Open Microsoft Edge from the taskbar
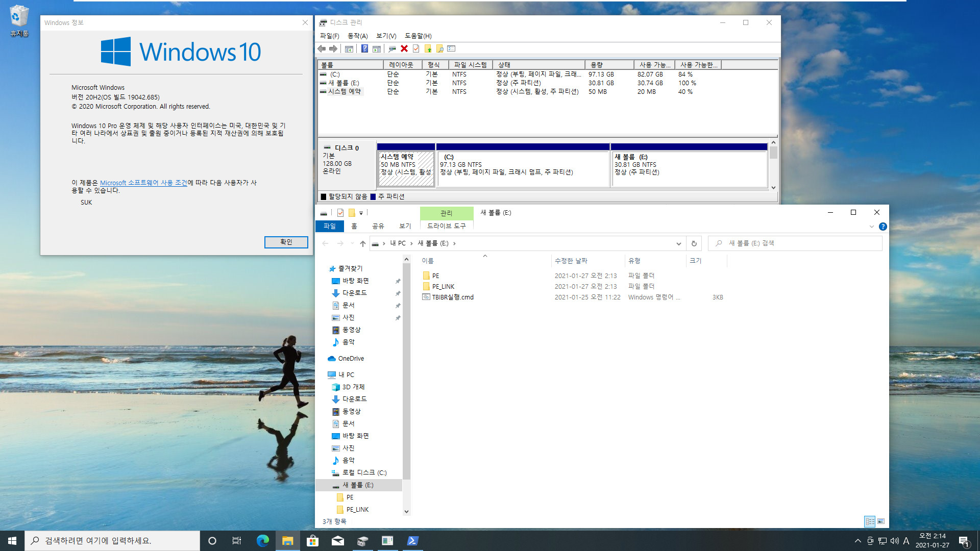The height and width of the screenshot is (551, 980). (262, 541)
